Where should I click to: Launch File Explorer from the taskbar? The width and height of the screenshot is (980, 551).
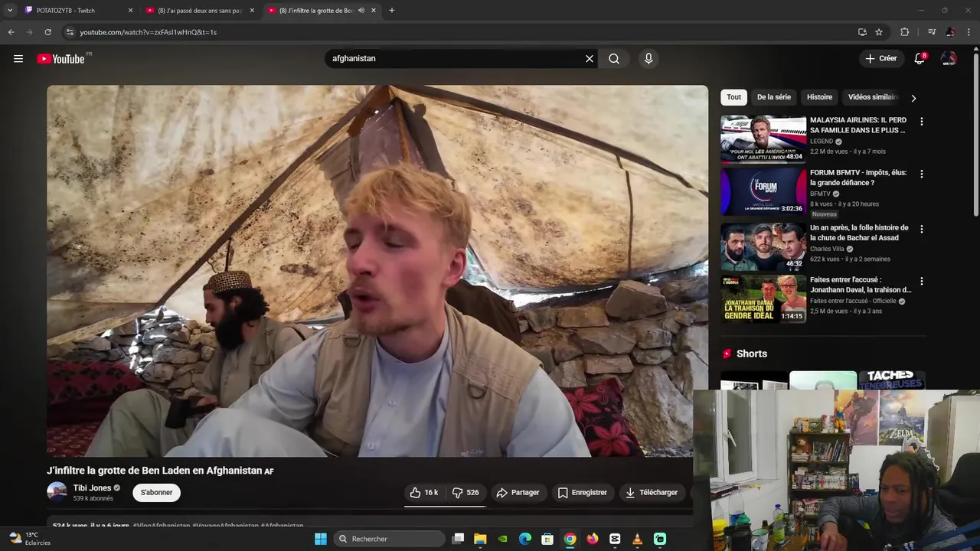tap(480, 539)
